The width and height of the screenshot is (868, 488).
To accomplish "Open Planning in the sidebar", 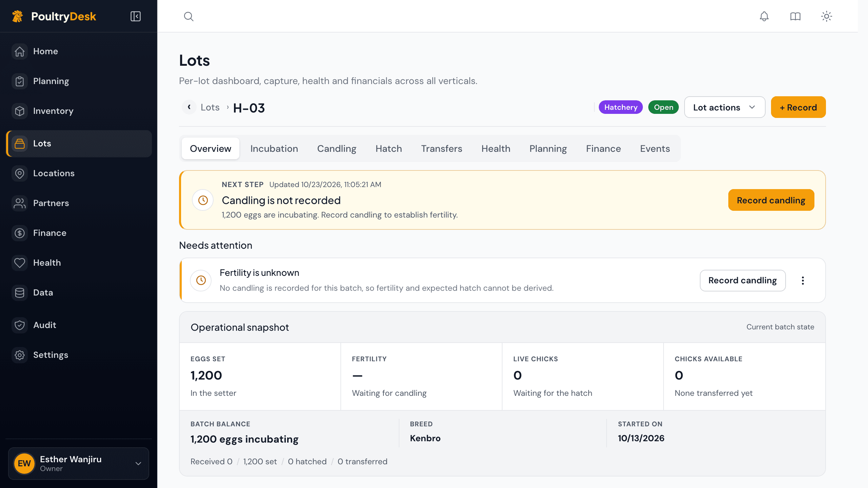I will [x=79, y=81].
